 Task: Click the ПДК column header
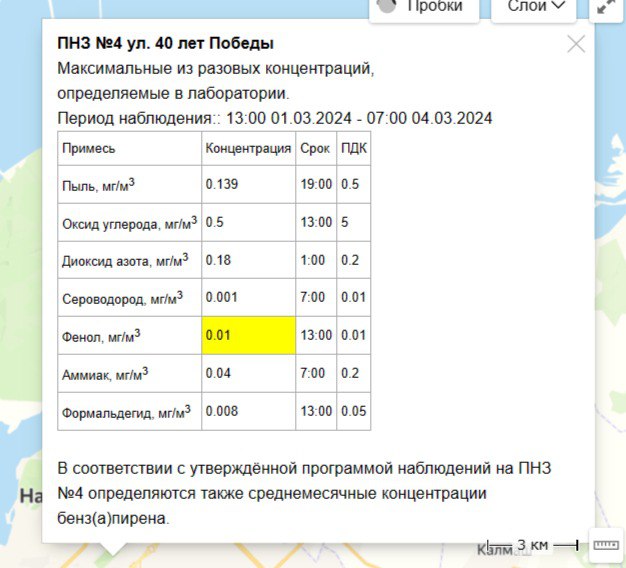pos(353,148)
